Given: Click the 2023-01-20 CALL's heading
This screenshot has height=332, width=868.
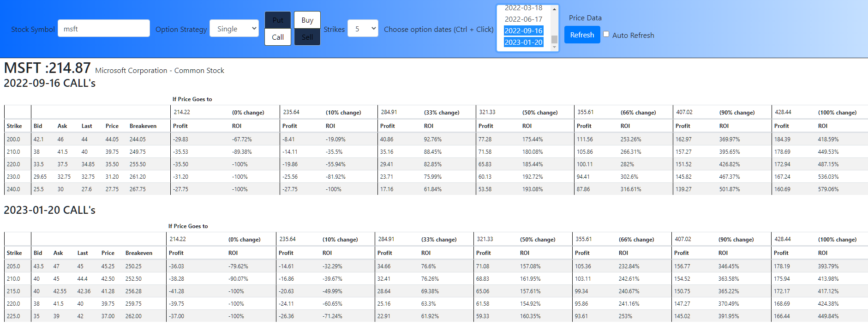Looking at the screenshot, I should (x=50, y=210).
